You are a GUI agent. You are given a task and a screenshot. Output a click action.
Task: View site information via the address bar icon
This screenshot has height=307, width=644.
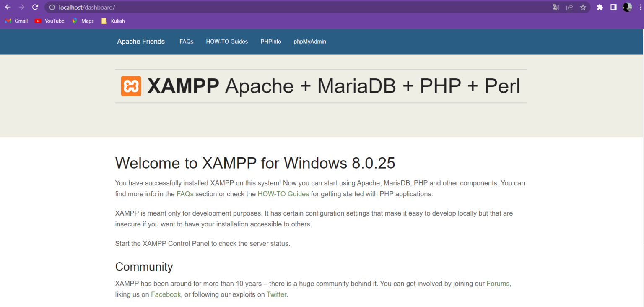51,7
